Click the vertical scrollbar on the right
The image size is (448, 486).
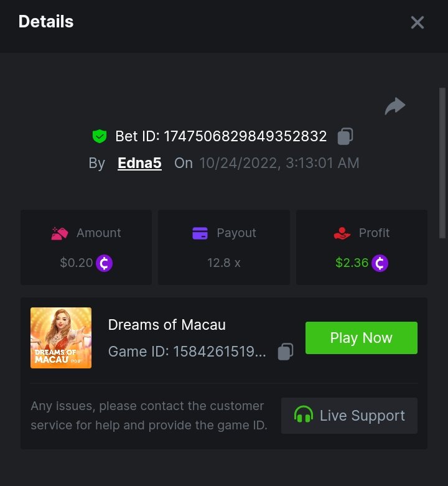(442, 162)
